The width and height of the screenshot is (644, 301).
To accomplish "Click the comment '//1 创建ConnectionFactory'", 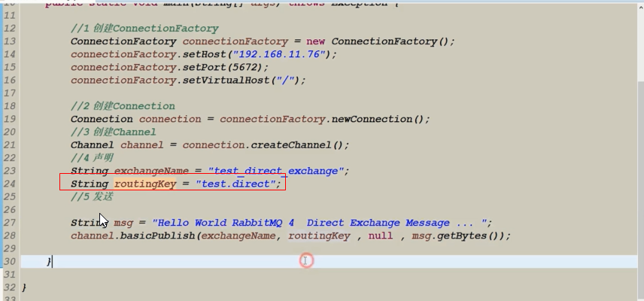I will point(144,29).
